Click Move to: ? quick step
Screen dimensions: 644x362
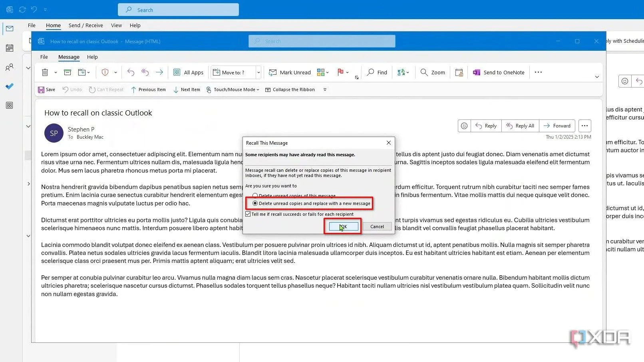tap(233, 72)
